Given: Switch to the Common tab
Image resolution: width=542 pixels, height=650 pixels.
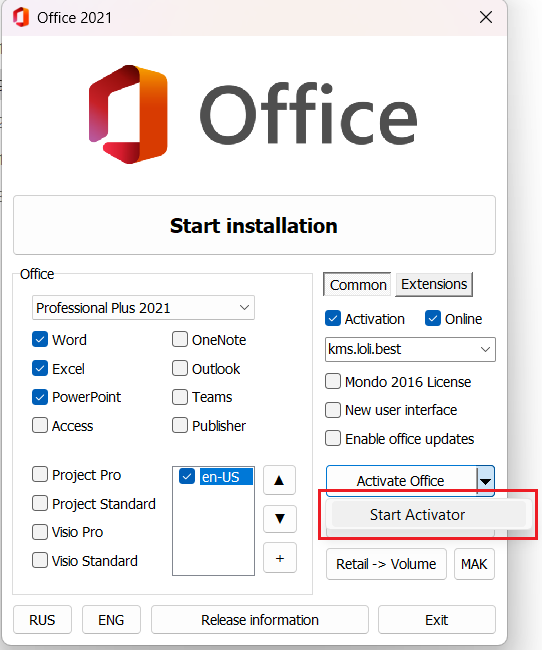Looking at the screenshot, I should (357, 284).
